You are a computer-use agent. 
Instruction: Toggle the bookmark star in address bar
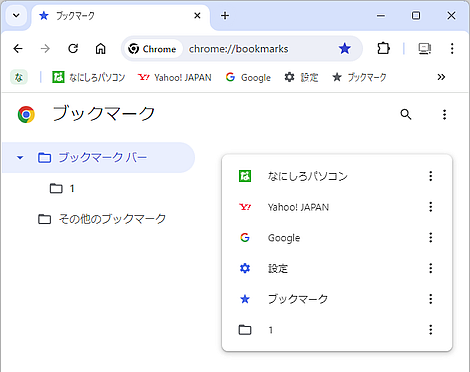[x=345, y=49]
